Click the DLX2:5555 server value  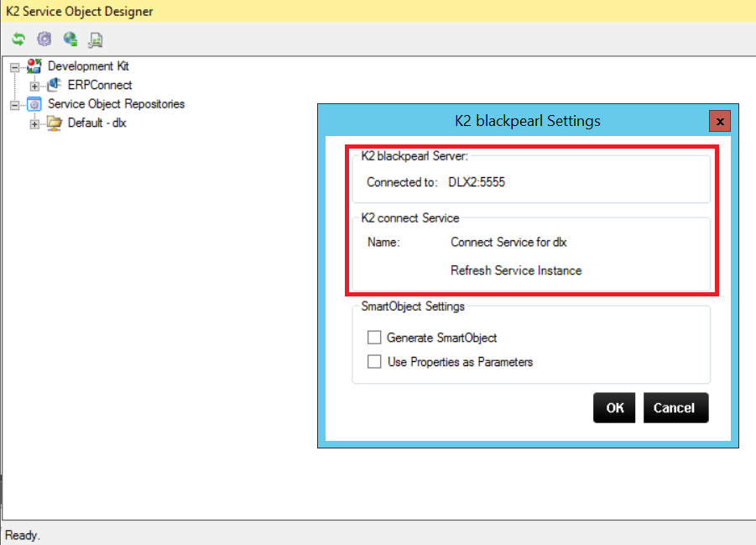477,182
